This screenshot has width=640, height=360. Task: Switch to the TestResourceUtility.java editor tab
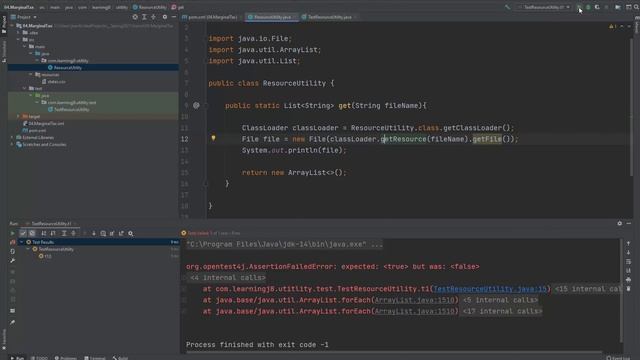tap(329, 17)
